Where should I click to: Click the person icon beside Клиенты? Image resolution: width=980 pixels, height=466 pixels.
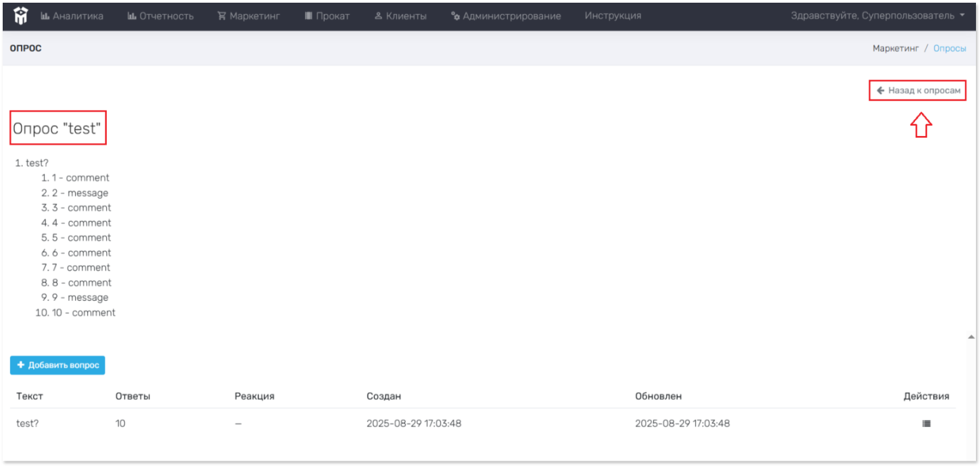tap(379, 16)
